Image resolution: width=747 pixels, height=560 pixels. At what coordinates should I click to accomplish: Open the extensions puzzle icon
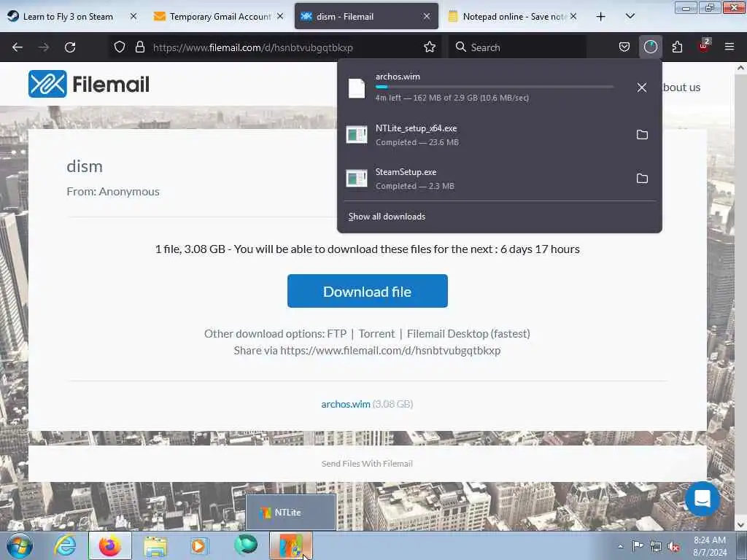[x=677, y=47]
